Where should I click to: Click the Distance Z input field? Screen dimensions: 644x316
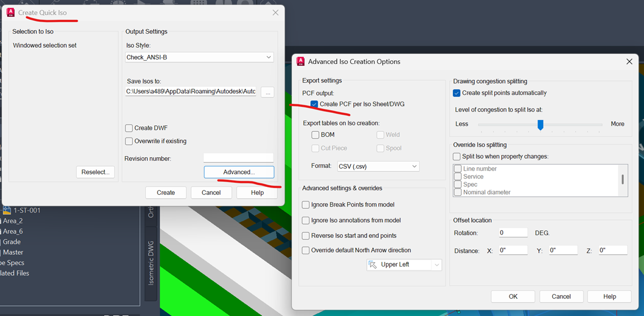613,250
